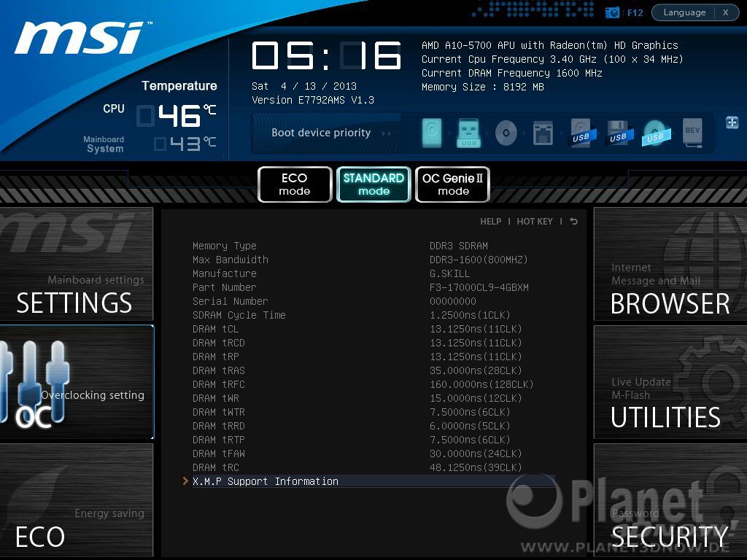The image size is (747, 560).
Task: Open the SETTINGS mainboard section
Action: 76,264
